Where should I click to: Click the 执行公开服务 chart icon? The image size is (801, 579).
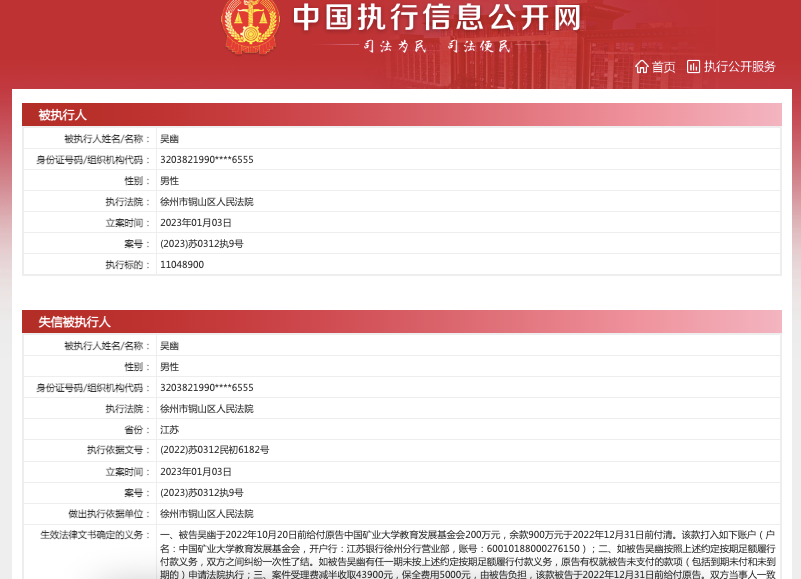[x=693, y=67]
